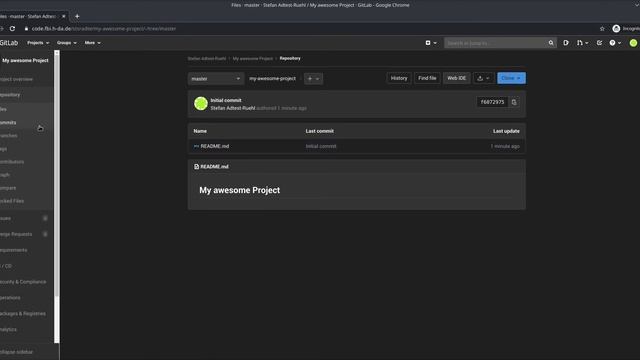Click the commit author avatar
Viewport: 640px width, 360px height.
point(200,103)
